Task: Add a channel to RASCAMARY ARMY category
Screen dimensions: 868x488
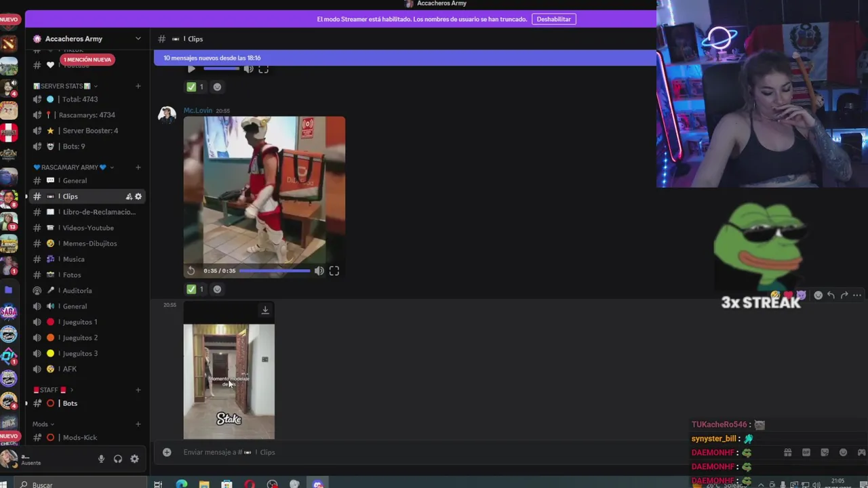Action: pos(138,167)
